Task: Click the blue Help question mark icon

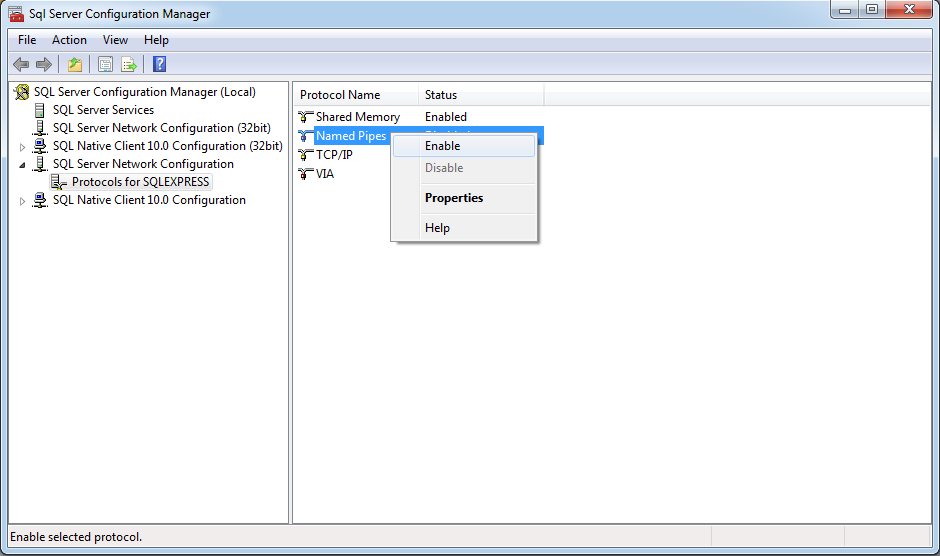Action: (159, 64)
